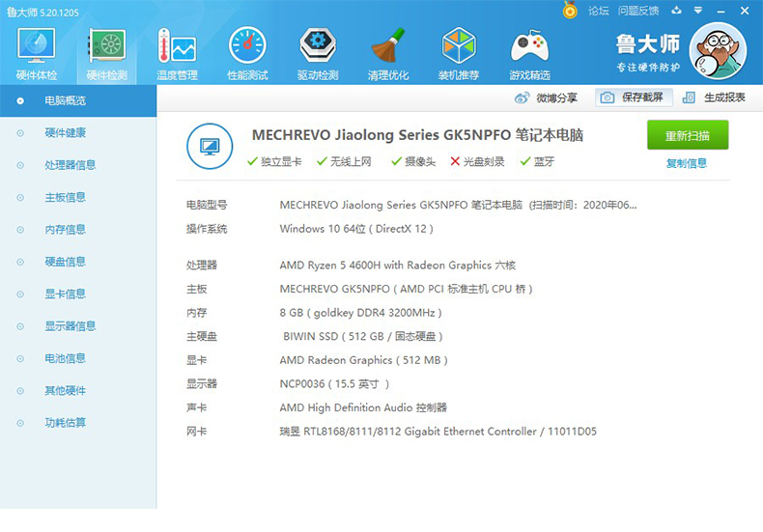Click the 鲁大师 5.20.1205 version title
The width and height of the screenshot is (763, 532).
click(42, 13)
